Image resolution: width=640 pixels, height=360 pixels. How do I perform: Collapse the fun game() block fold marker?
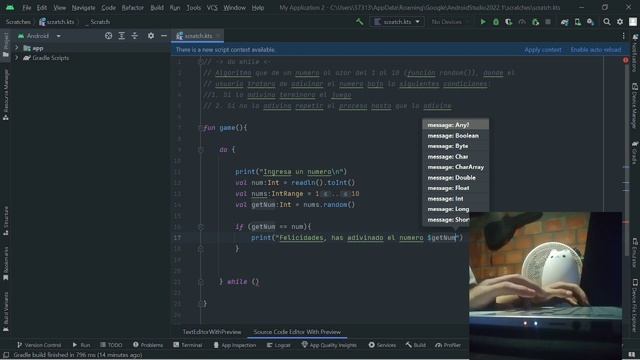point(200,128)
